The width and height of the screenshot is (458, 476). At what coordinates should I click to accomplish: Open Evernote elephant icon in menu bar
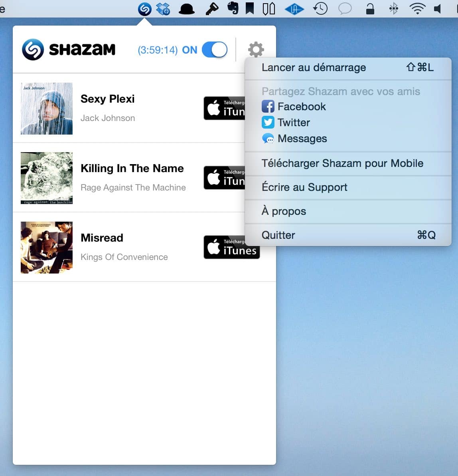(x=233, y=8)
